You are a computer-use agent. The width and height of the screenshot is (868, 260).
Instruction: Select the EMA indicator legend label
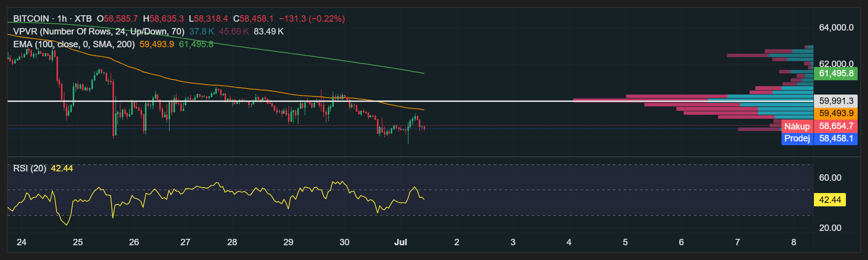click(x=74, y=44)
